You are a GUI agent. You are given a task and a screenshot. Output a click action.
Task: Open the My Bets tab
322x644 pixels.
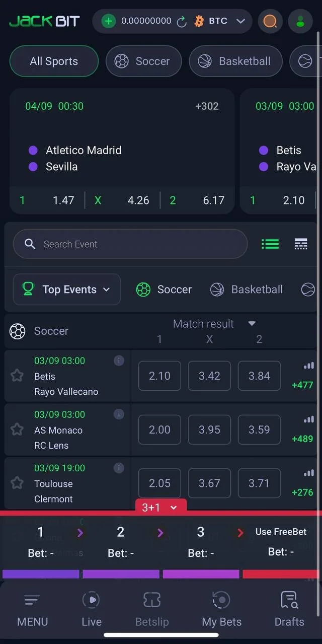221,609
